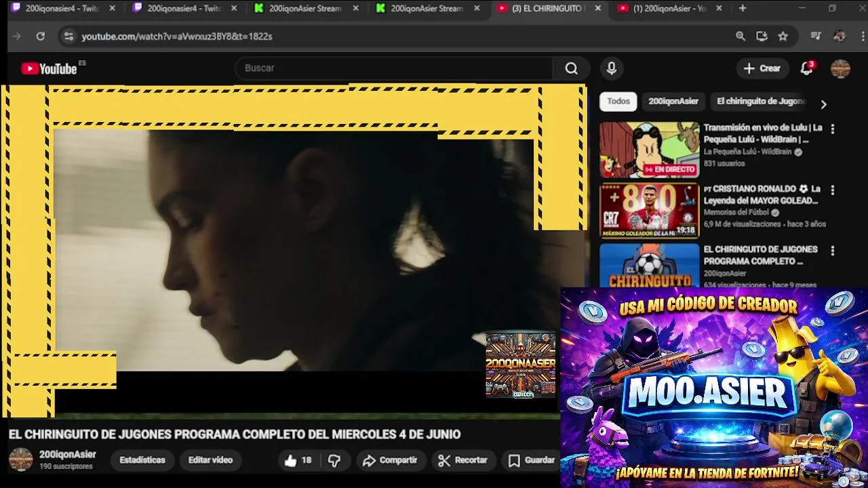Open the notifications bell

coord(806,68)
